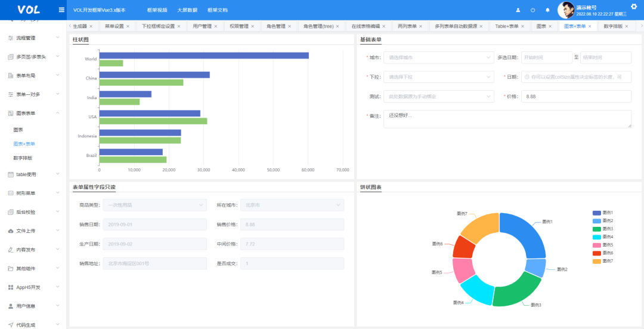Switch to the 图表 tab
This screenshot has width=644, height=329.
[x=541, y=26]
